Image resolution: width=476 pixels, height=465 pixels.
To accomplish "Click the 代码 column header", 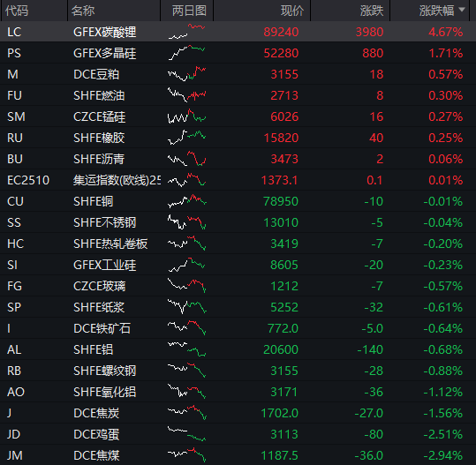I will point(17,11).
